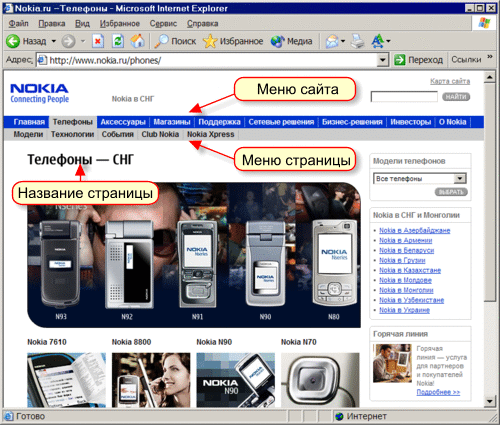
Task: Click the scrollbar up arrow
Action: [489, 78]
